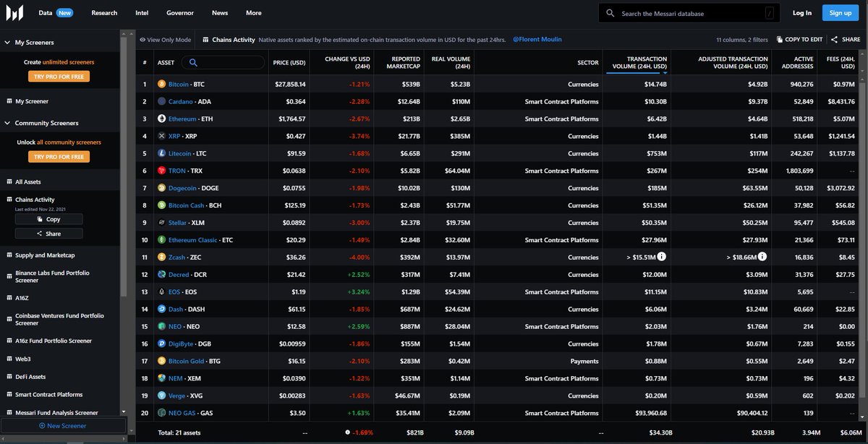Click the Stellar coin icon
This screenshot has height=444, width=868.
coord(161,223)
